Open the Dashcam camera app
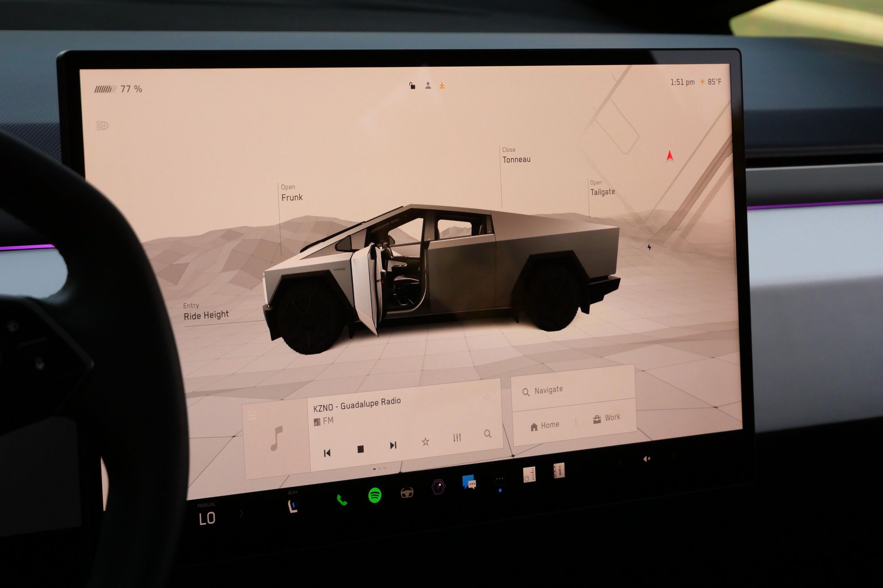Screen dimensions: 883x588 tap(439, 486)
